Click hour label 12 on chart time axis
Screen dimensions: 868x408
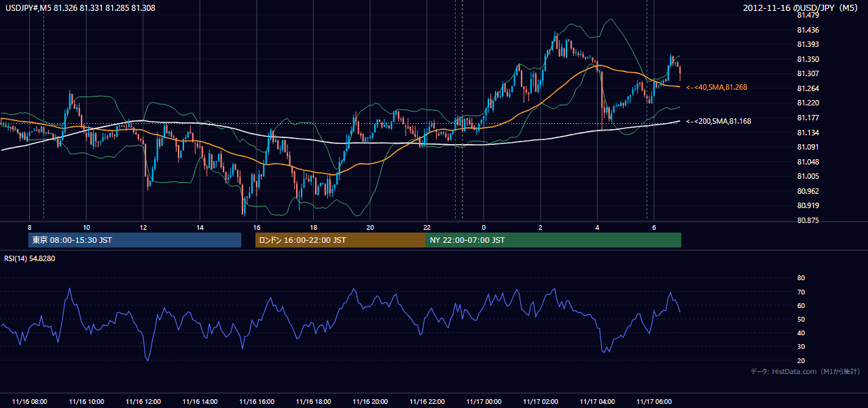click(143, 227)
